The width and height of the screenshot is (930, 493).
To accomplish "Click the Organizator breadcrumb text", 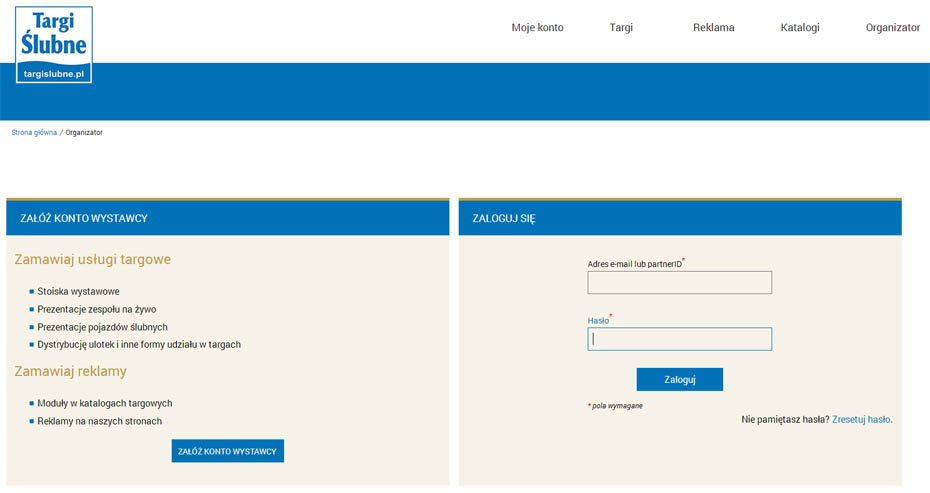I will [84, 132].
